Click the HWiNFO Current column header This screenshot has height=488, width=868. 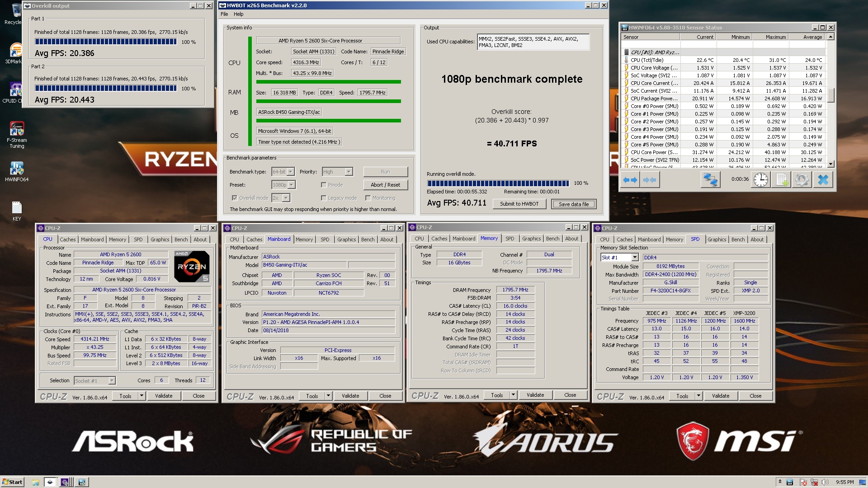pos(698,37)
